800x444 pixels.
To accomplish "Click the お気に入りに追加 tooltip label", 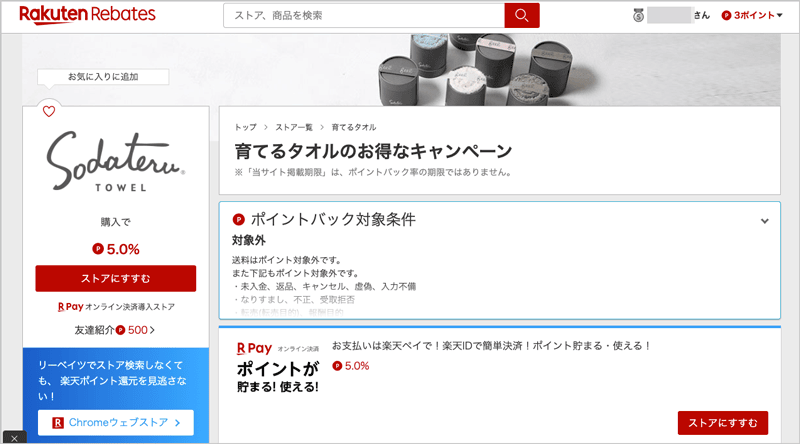I will (103, 77).
